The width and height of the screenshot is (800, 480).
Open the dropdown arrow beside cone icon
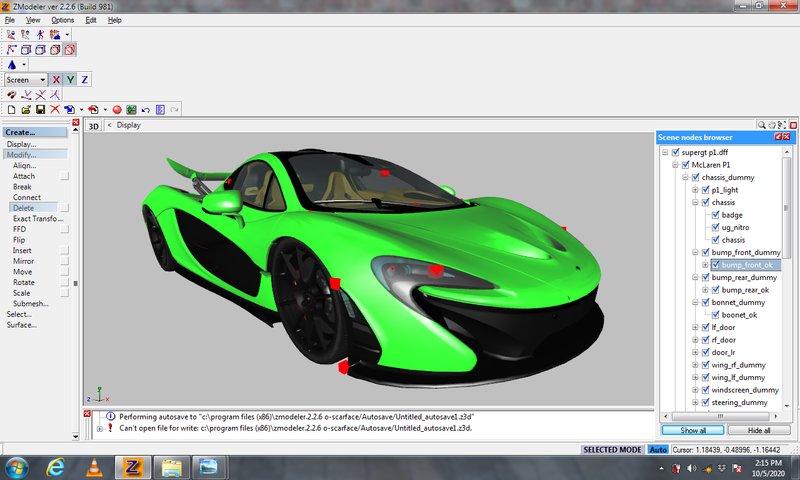24,65
